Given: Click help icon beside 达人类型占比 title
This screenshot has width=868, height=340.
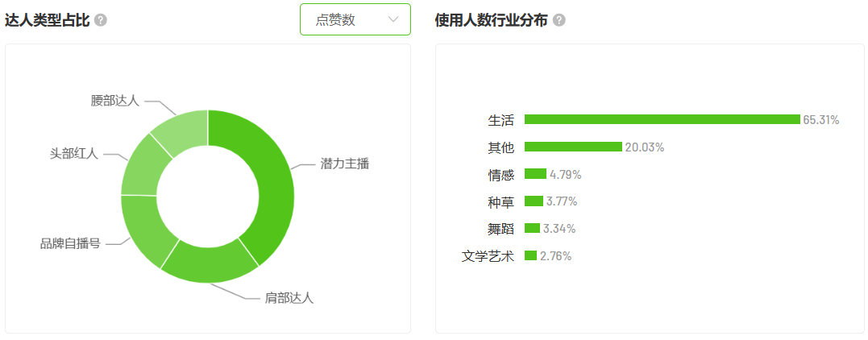Looking at the screenshot, I should pos(101,20).
